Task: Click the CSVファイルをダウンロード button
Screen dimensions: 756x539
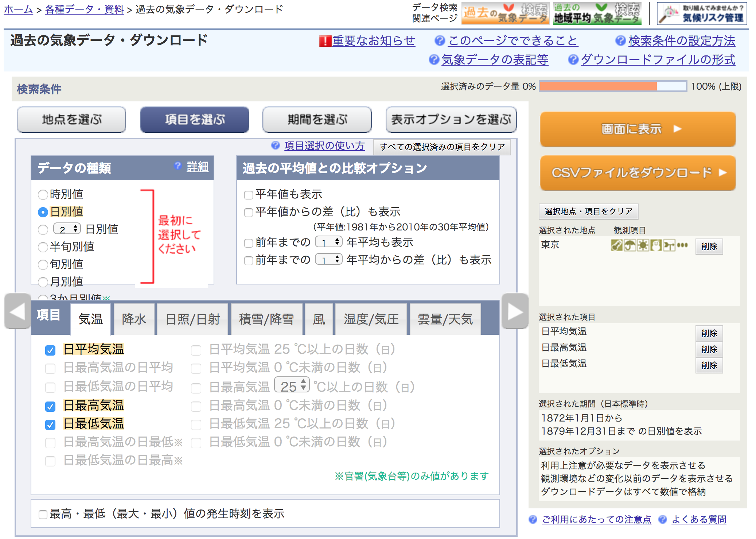Action: [x=638, y=173]
